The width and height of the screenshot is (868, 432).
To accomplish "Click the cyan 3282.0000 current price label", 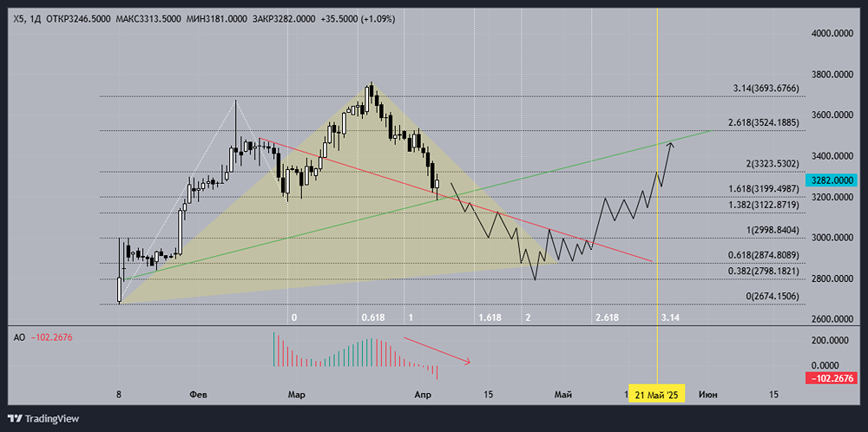I will coord(831,180).
